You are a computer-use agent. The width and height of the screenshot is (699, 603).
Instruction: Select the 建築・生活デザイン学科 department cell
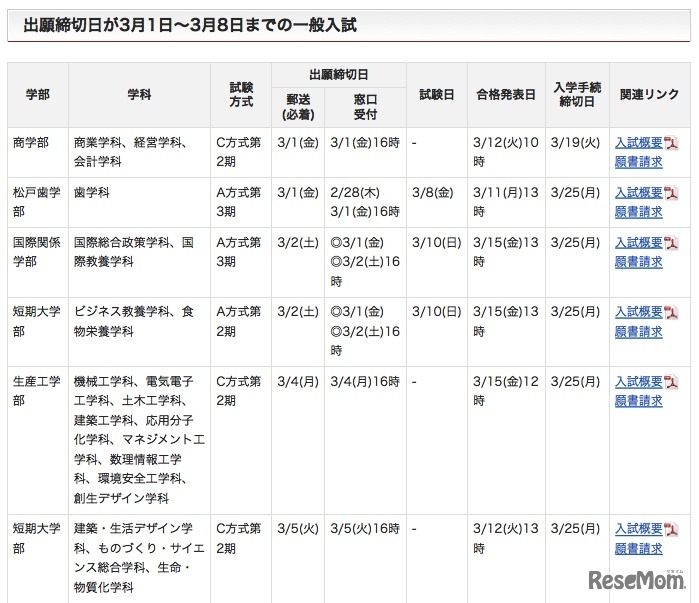click(139, 559)
